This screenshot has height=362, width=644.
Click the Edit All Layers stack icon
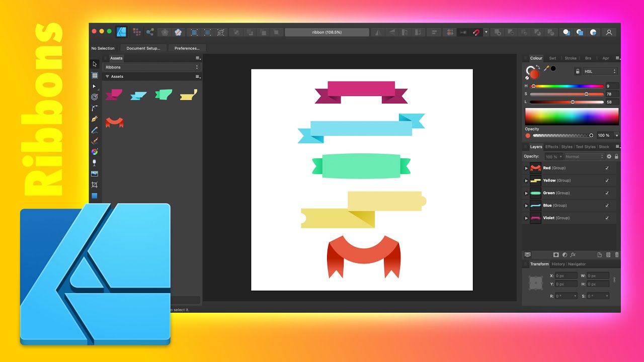tap(528, 255)
